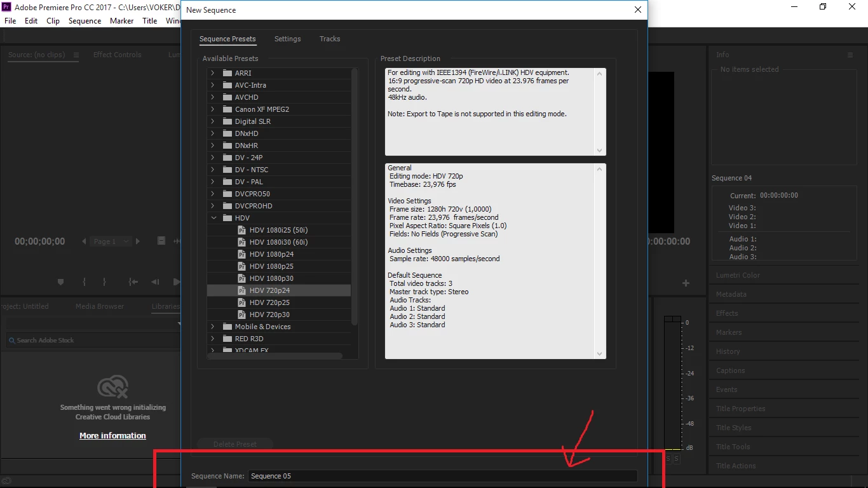Click the Source monitor timecode 00;00;00;00

(40, 241)
